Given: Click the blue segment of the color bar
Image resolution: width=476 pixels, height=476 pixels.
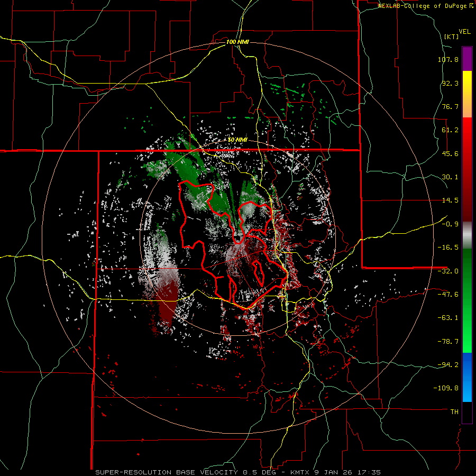Looking at the screenshot, I should (x=467, y=377).
